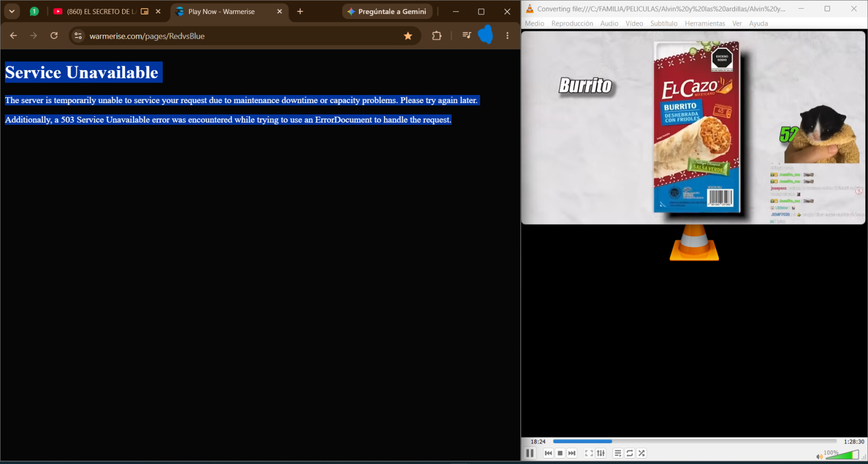Open the Herramientas menu
868x464 pixels.
coord(705,23)
